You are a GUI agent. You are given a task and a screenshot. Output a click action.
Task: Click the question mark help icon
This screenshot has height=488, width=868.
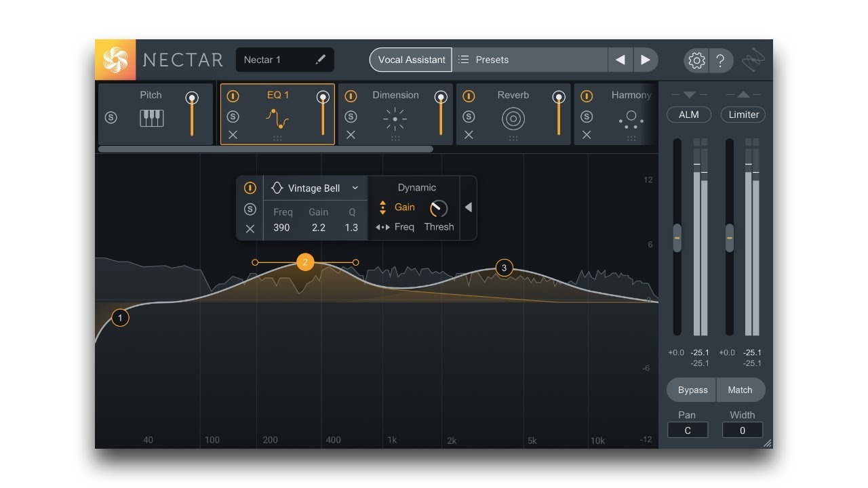[x=721, y=60]
